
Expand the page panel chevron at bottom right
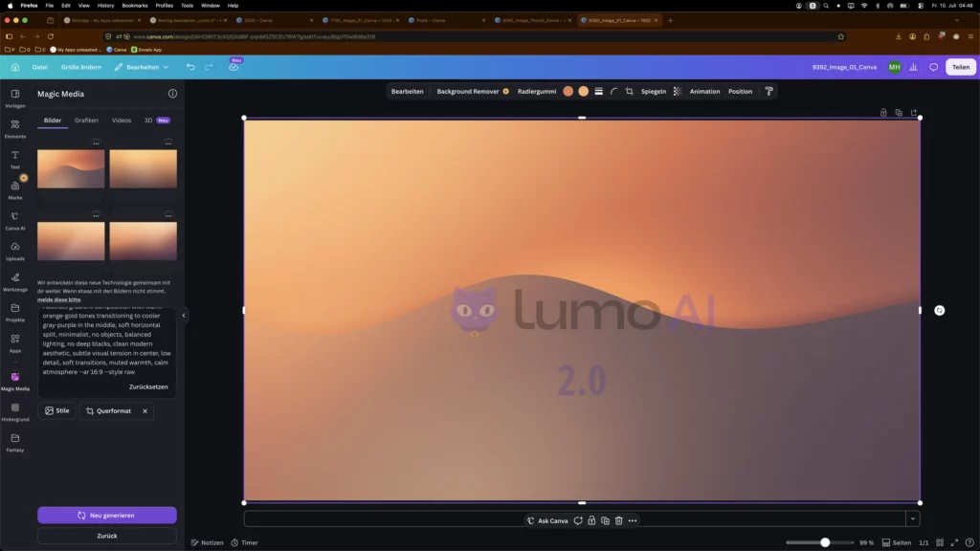coord(912,518)
